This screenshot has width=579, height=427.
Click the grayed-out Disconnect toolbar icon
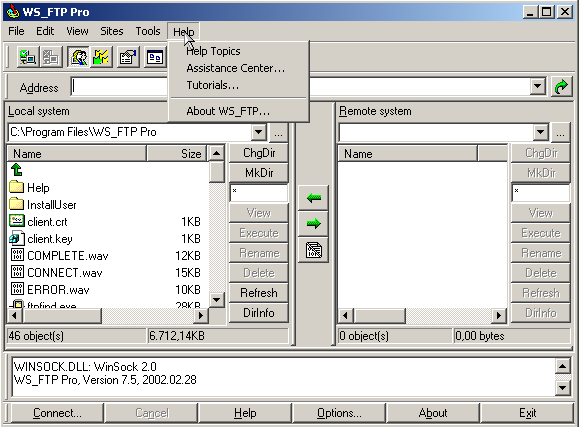coord(50,57)
